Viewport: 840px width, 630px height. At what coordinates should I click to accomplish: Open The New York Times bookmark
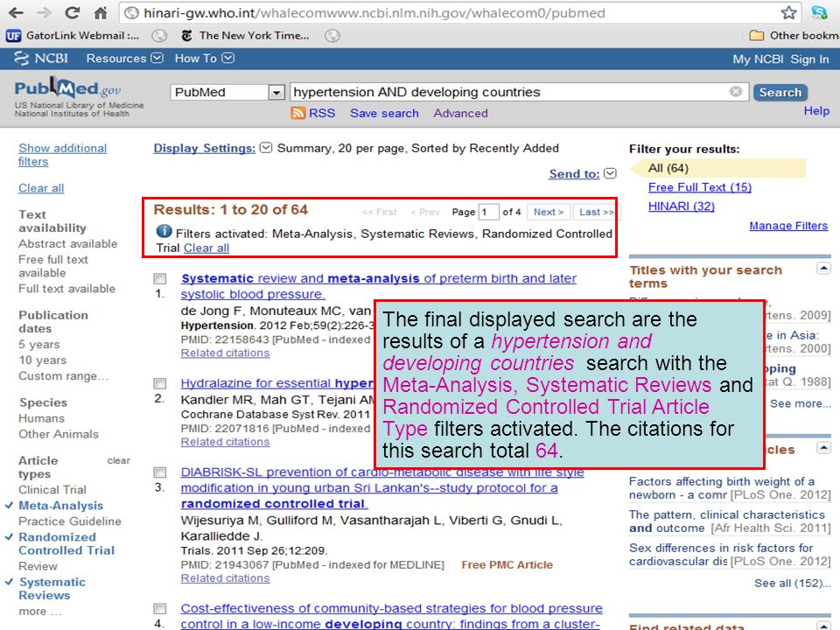[245, 35]
